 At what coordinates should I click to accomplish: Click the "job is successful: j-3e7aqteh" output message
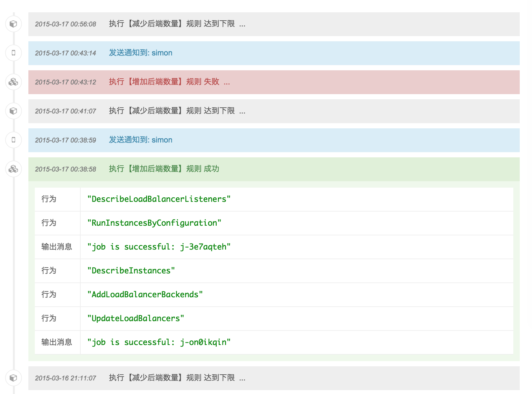click(159, 247)
